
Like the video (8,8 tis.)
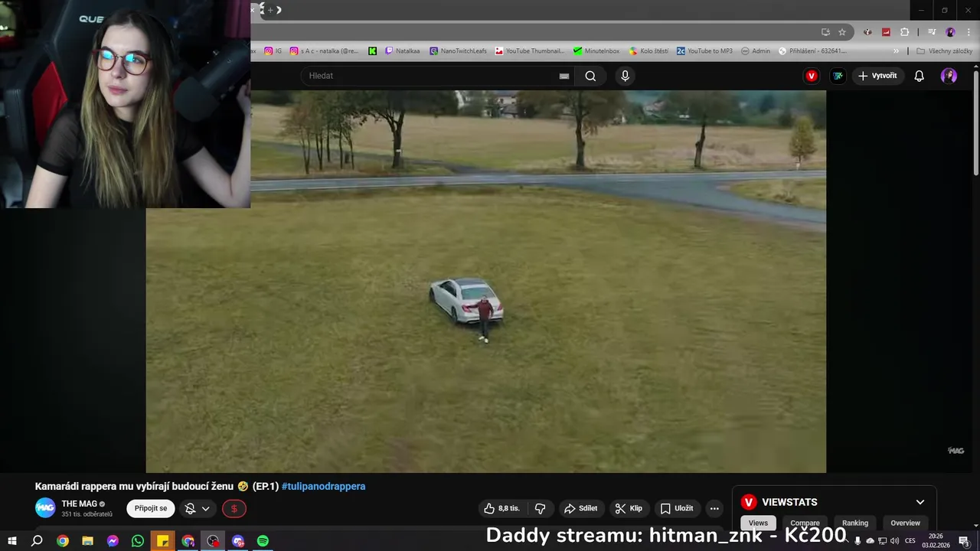(x=502, y=508)
